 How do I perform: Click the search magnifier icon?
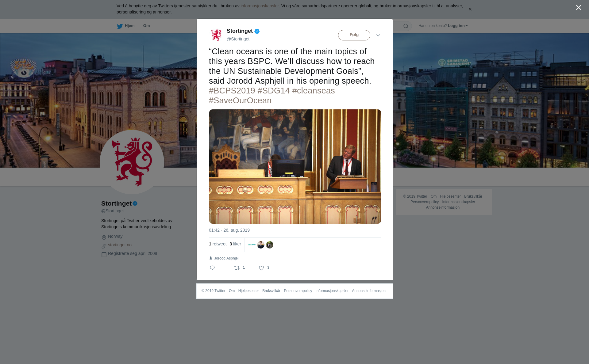click(x=406, y=26)
